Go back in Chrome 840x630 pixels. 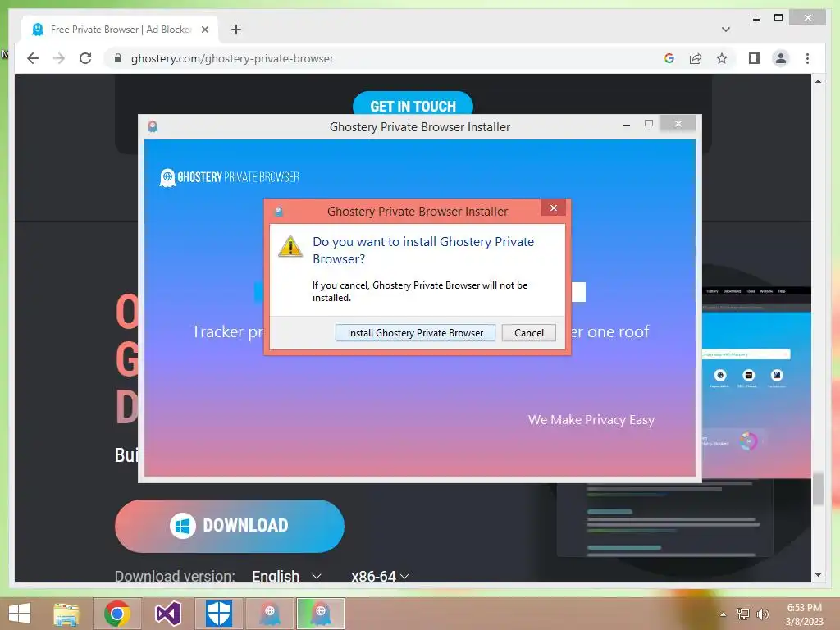tap(33, 58)
